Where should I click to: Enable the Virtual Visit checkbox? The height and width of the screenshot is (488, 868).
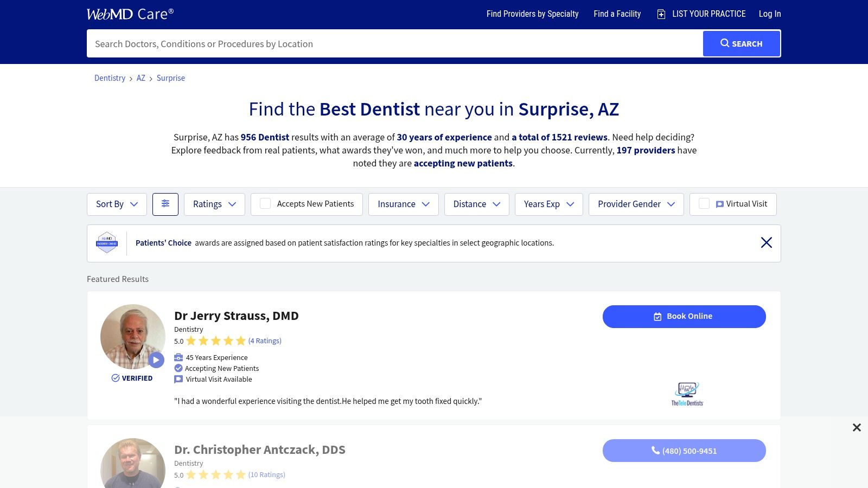tap(704, 204)
